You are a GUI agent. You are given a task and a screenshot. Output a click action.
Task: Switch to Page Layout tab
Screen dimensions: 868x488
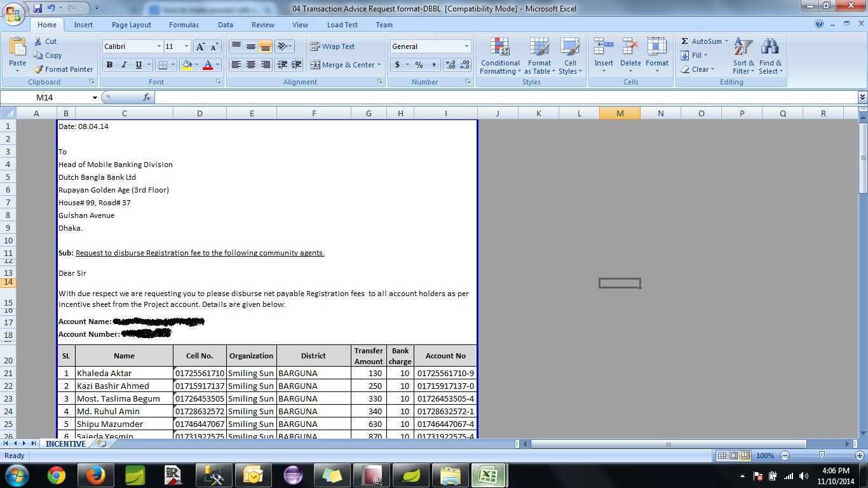132,25
